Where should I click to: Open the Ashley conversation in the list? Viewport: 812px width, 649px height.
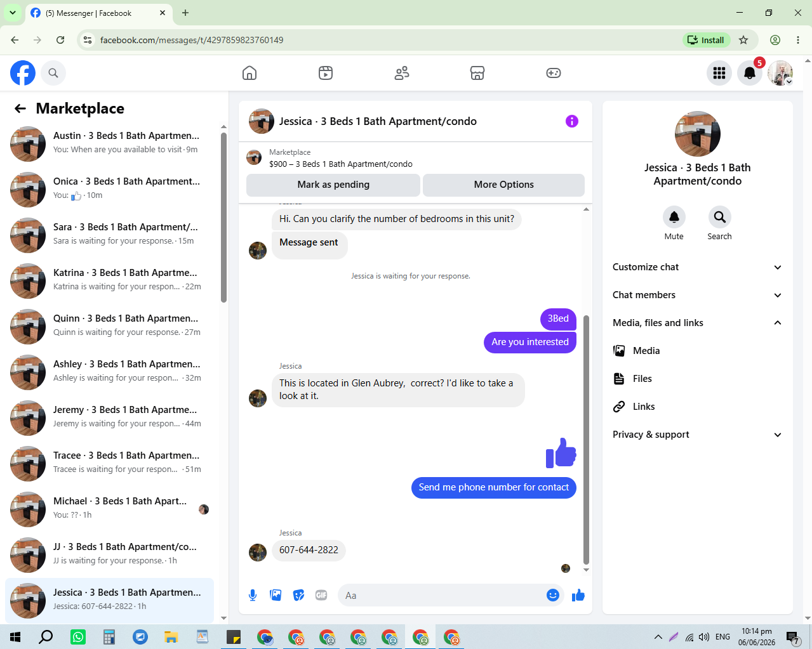click(109, 372)
